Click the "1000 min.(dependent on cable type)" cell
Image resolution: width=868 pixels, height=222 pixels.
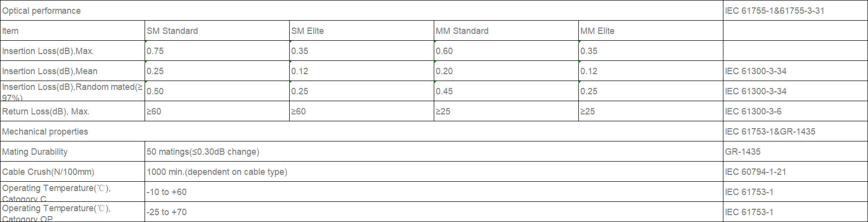pyautogui.click(x=217, y=172)
